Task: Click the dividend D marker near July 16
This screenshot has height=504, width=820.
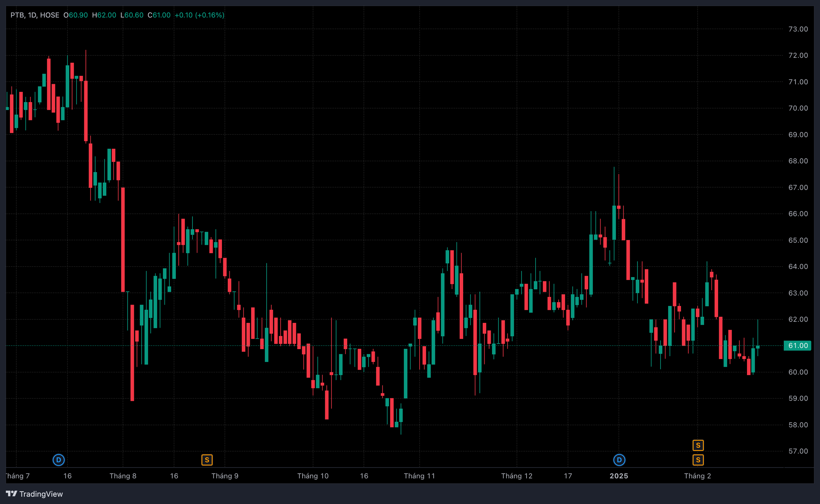Action: [x=59, y=460]
